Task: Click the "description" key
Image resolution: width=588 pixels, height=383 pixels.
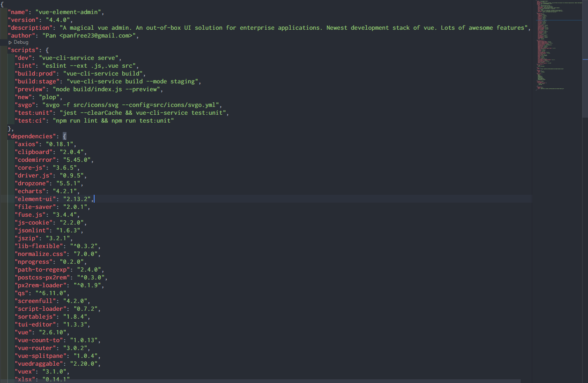Action: click(x=30, y=28)
